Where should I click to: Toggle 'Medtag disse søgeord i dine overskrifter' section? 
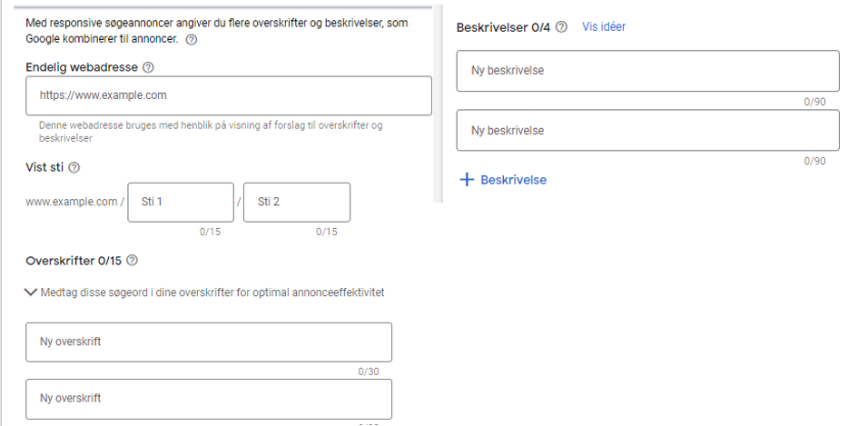click(205, 292)
